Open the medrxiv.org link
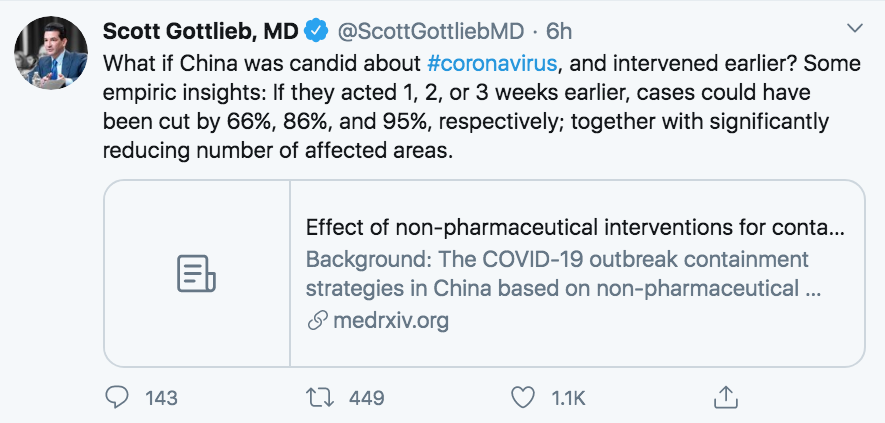The height and width of the screenshot is (423, 885). click(x=391, y=321)
